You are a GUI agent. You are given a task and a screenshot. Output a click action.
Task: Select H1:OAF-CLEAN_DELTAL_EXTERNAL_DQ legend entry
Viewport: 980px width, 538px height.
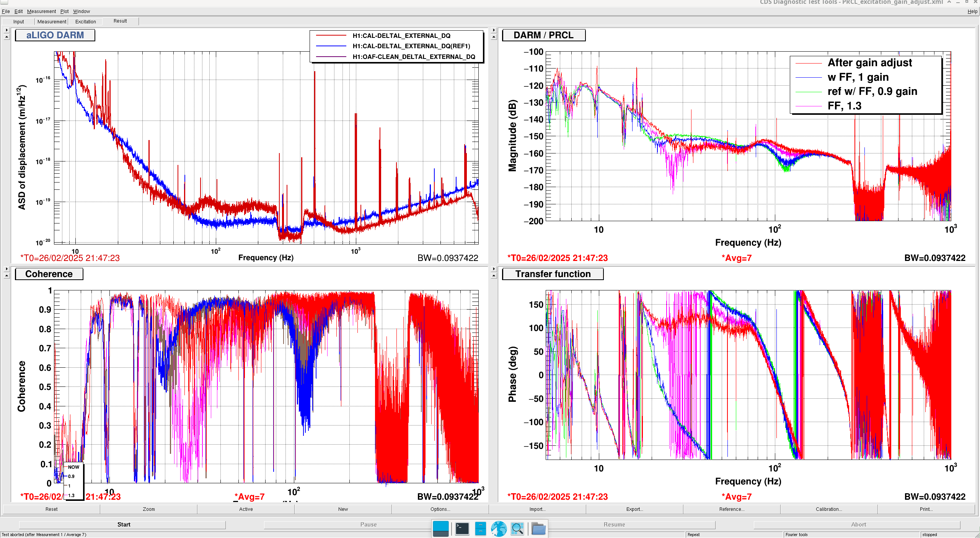point(414,57)
